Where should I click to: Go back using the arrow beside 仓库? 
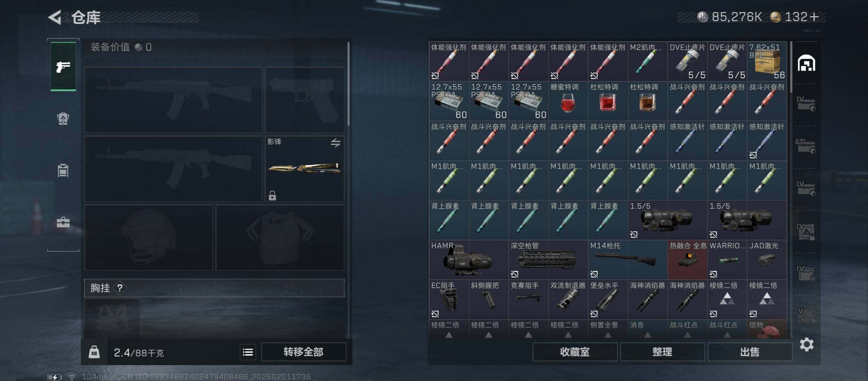coord(55,17)
